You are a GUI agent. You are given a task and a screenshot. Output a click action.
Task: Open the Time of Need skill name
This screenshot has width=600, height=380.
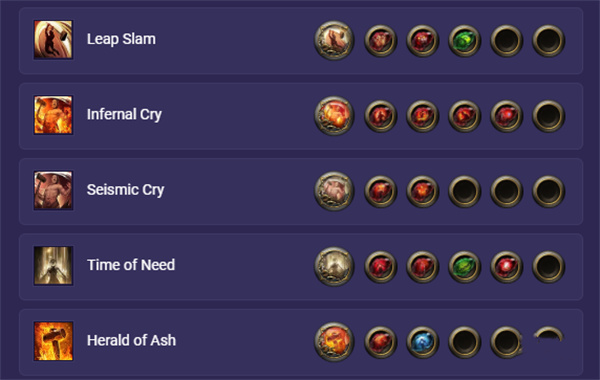tap(131, 265)
